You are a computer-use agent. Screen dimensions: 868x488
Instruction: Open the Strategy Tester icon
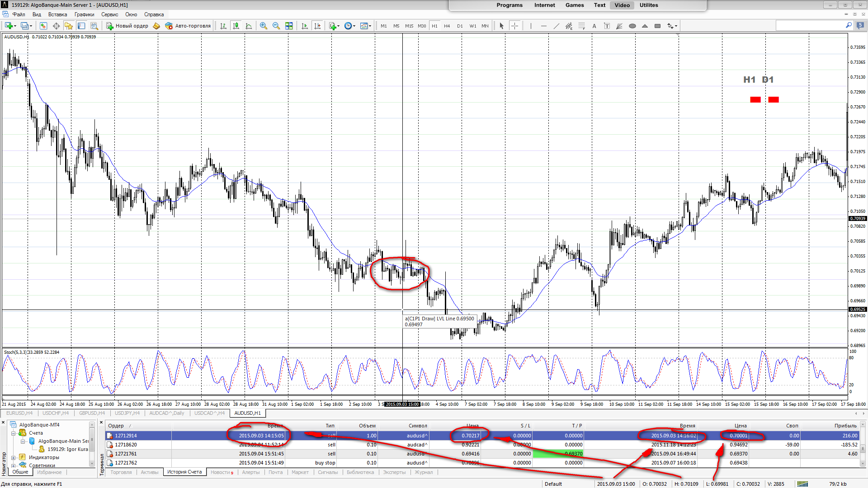94,26
